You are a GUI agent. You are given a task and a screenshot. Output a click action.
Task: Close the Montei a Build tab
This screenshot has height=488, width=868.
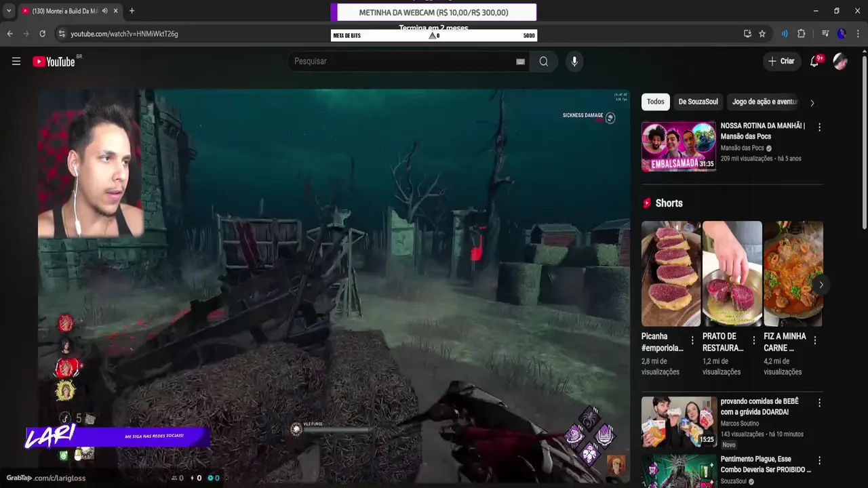[116, 11]
